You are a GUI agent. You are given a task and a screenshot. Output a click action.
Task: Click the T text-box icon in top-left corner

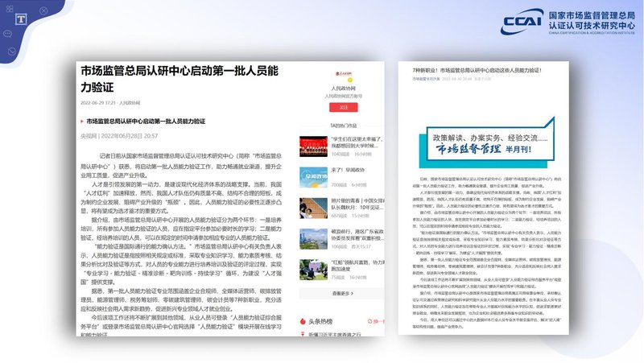21,19
